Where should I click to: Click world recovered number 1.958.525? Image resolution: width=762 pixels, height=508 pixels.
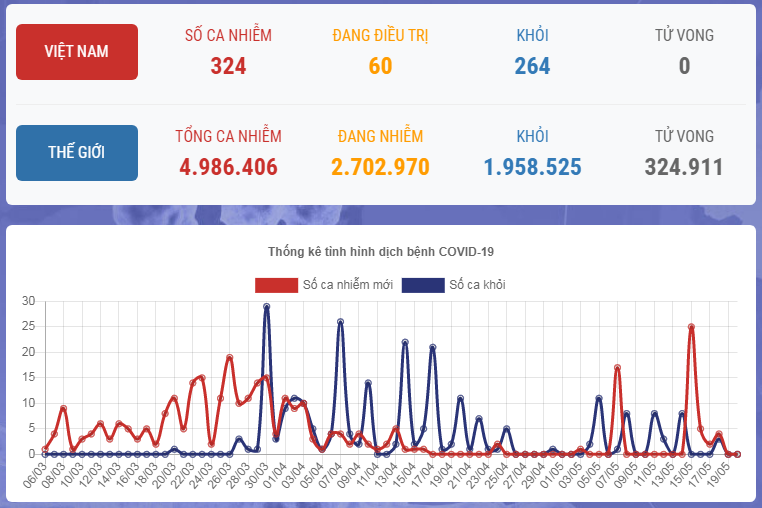[x=532, y=167]
